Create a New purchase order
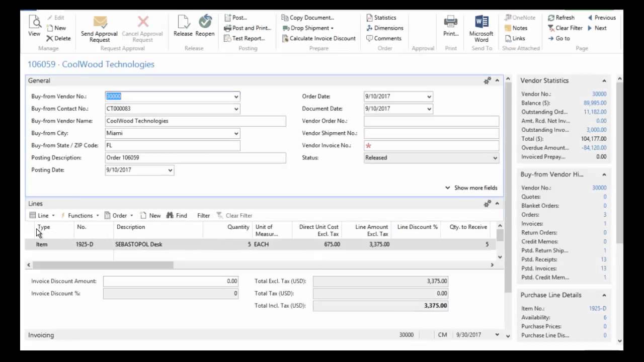Screen dimensions: 644x362 [56, 28]
